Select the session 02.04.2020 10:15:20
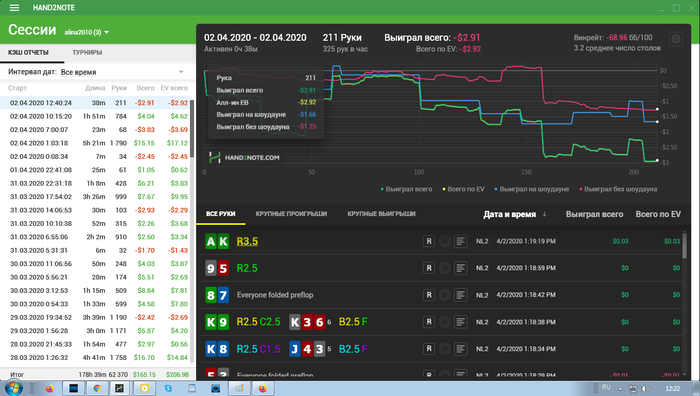The height and width of the screenshot is (396, 700). click(x=95, y=116)
